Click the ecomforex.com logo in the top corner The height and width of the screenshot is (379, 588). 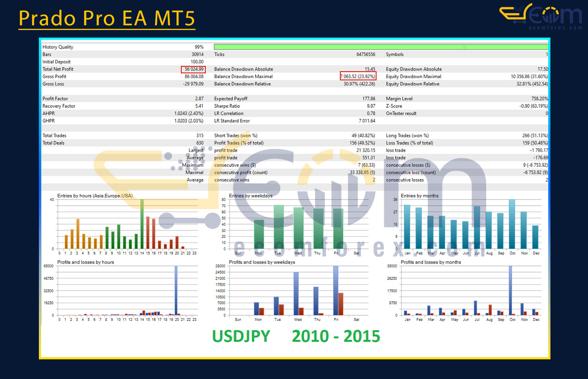541,17
